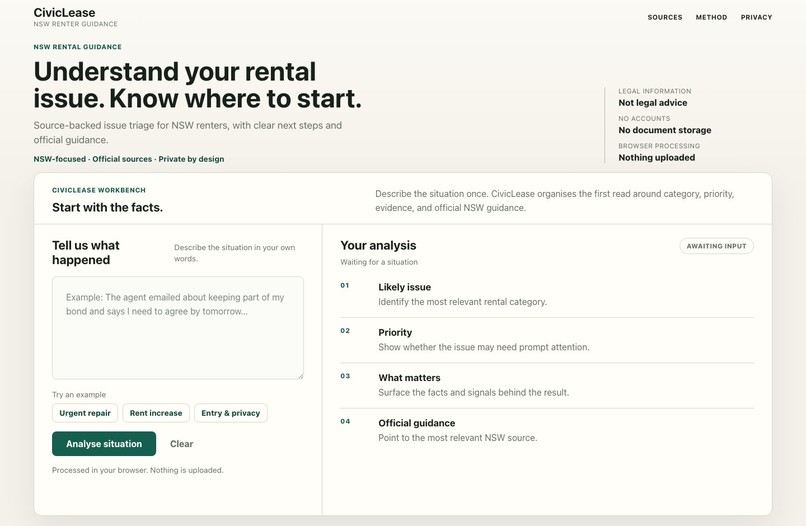Click the 'Tell us what happened' heading
The image size is (806, 526).
tap(86, 252)
